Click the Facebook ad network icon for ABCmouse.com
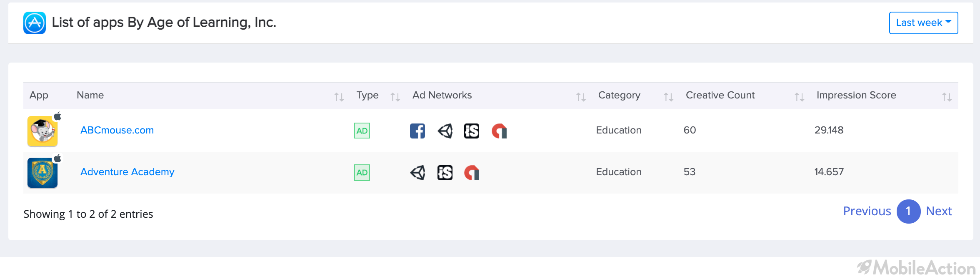This screenshot has height=277, width=980. [x=417, y=131]
